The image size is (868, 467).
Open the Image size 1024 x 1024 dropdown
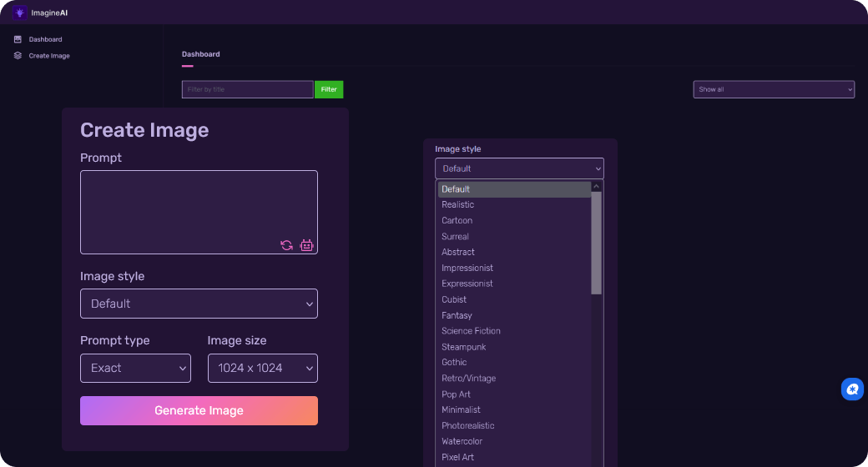pyautogui.click(x=262, y=368)
